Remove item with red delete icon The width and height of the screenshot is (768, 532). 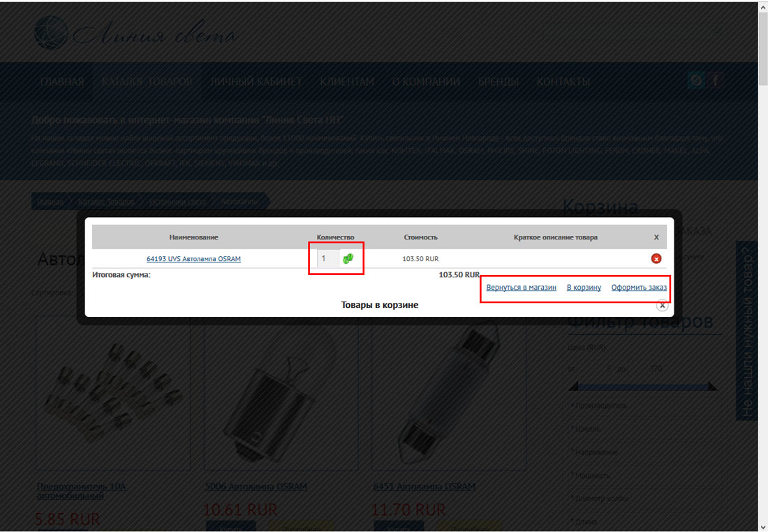pyautogui.click(x=656, y=258)
